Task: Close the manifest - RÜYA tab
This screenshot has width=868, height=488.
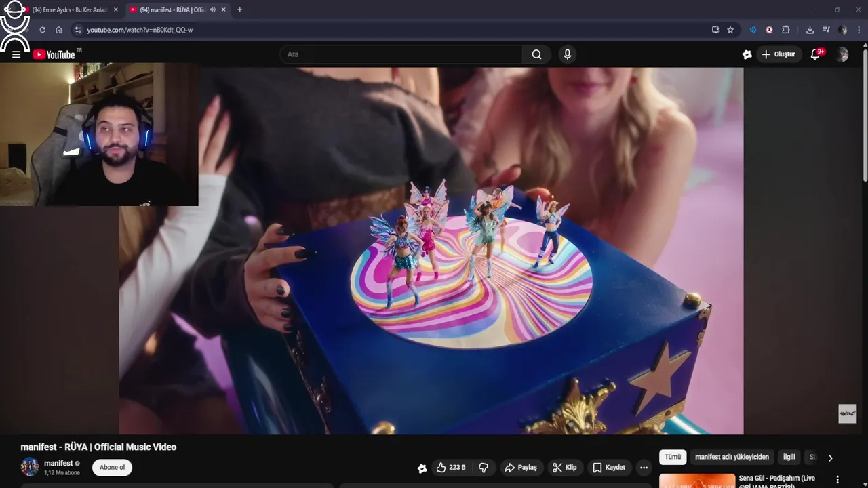Action: [223, 9]
